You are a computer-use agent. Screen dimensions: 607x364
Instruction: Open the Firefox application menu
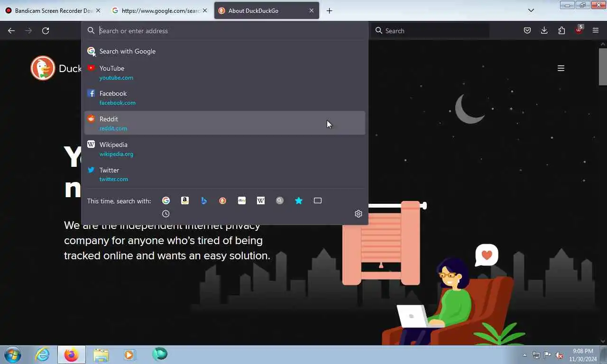[596, 31]
